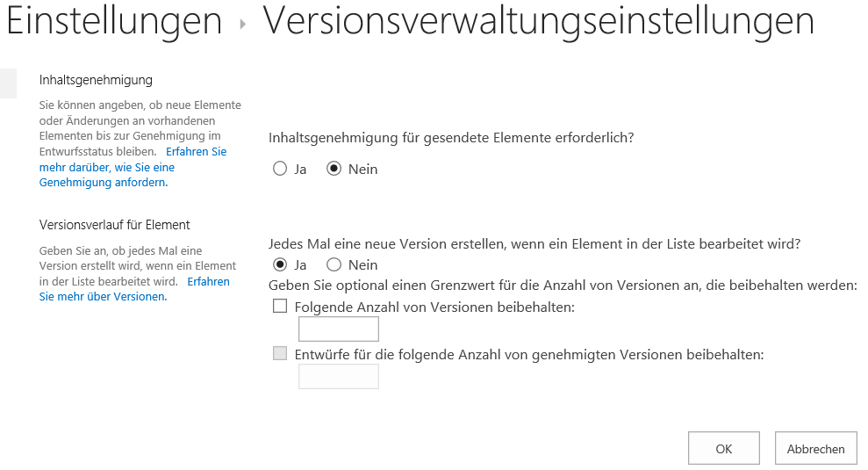Image resolution: width=868 pixels, height=470 pixels.
Task: Choose Nein for creating a new version
Action: click(334, 264)
